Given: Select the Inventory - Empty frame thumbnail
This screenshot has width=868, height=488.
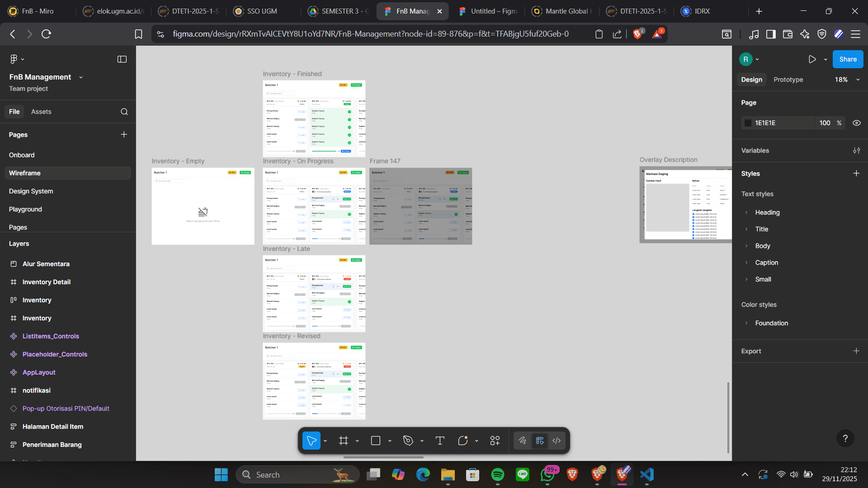Looking at the screenshot, I should coord(203,206).
